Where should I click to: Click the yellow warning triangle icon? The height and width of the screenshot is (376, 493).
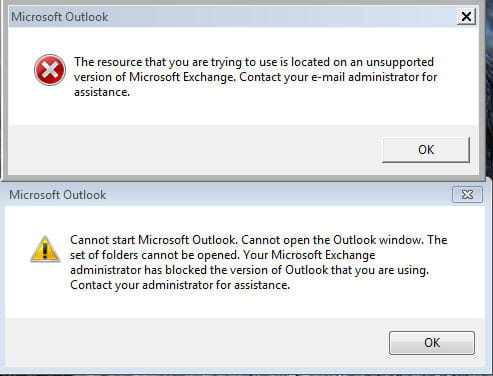point(45,249)
